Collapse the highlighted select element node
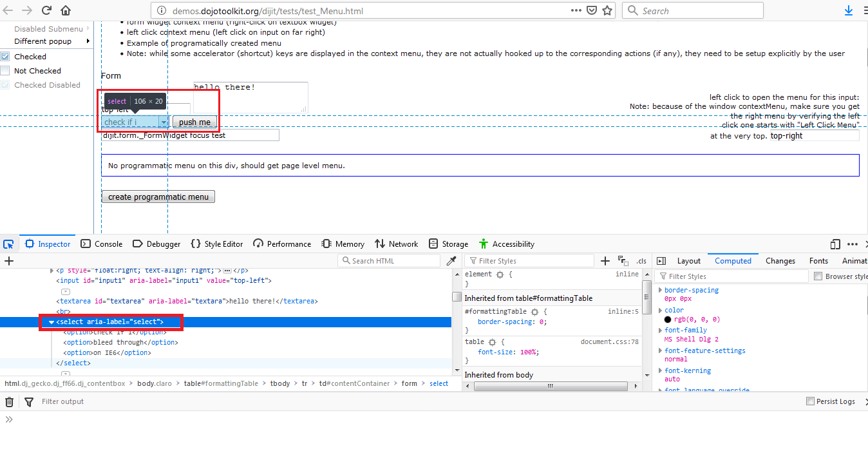The image size is (868, 451). click(51, 321)
